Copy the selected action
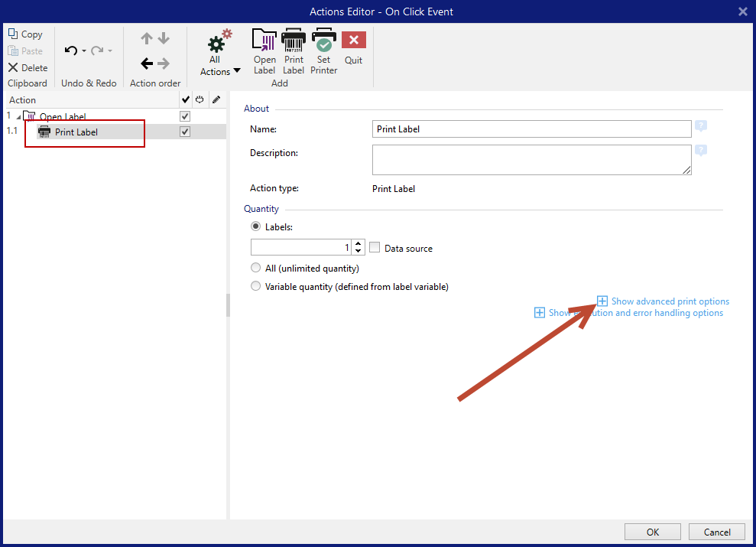756x547 pixels. tap(25, 34)
